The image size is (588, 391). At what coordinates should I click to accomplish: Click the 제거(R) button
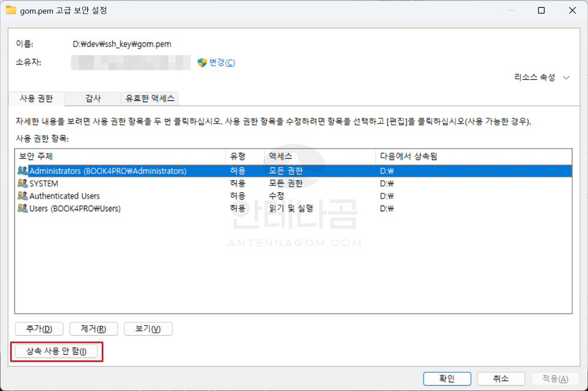pyautogui.click(x=93, y=329)
